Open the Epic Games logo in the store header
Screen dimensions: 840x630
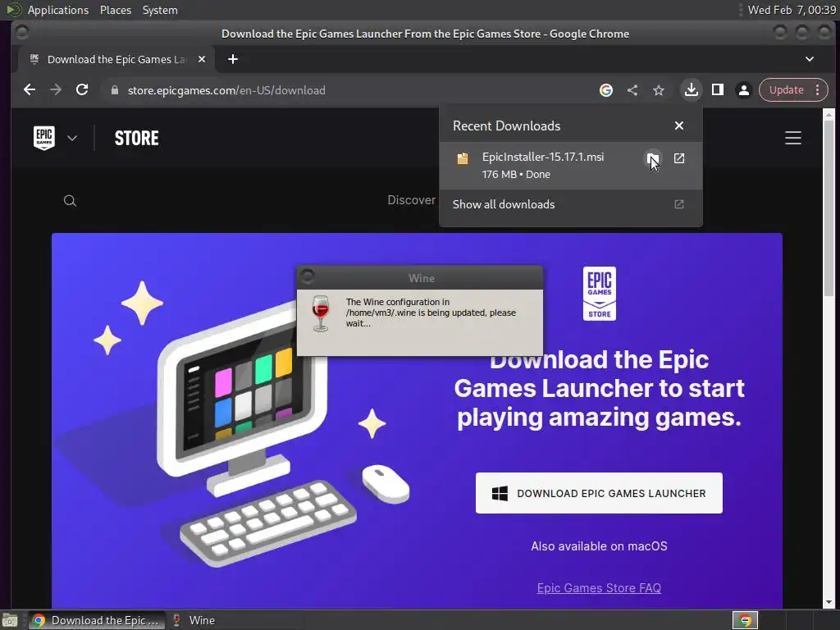44,138
